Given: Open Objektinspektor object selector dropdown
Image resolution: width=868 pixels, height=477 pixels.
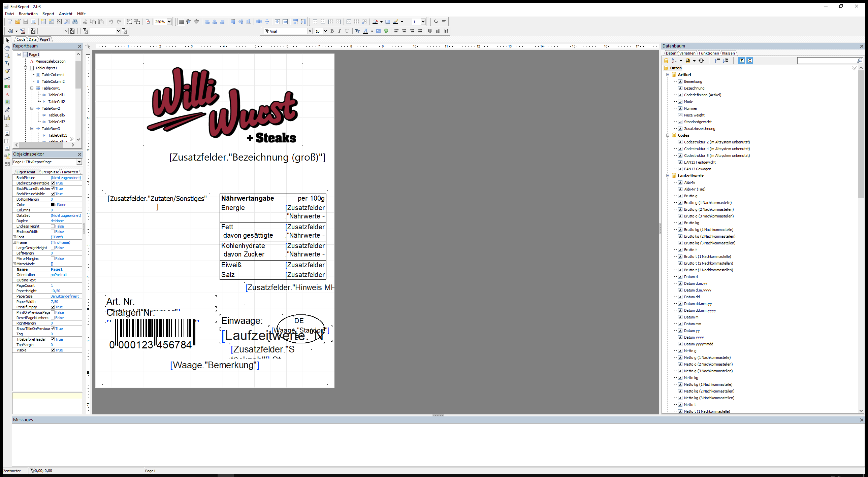Looking at the screenshot, I should point(79,162).
